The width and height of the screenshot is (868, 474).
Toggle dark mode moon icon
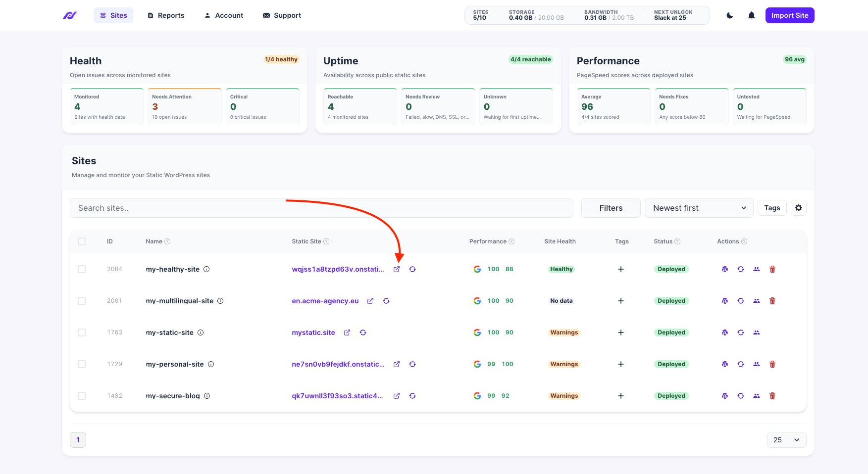(x=730, y=15)
